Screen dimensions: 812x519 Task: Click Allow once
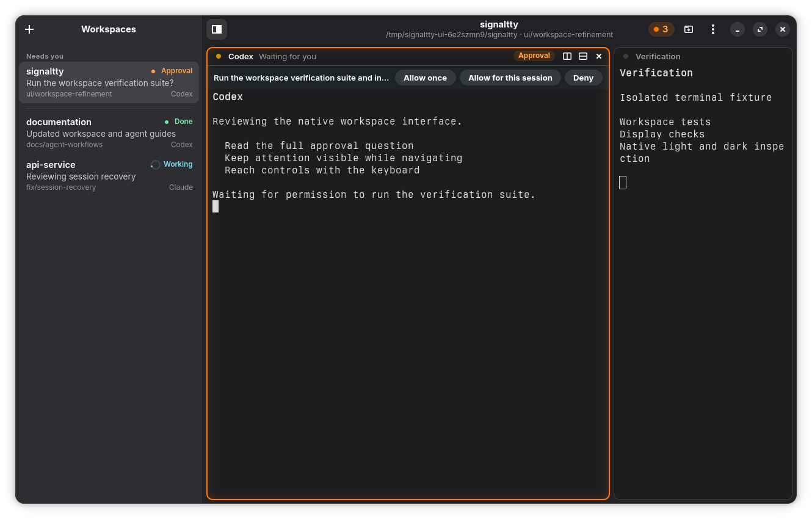pos(426,78)
